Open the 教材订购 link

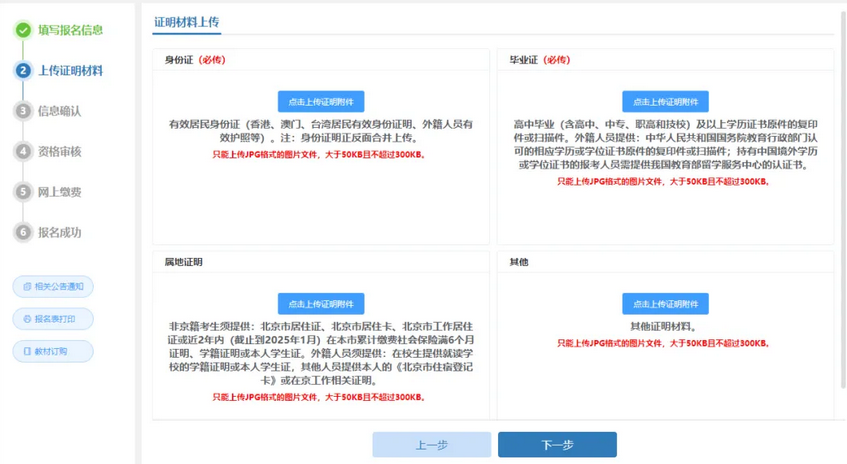[x=53, y=352]
